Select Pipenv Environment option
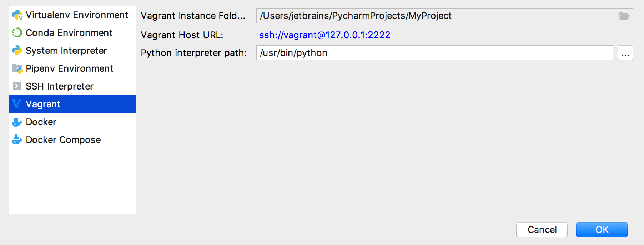The image size is (644, 245). [x=70, y=68]
